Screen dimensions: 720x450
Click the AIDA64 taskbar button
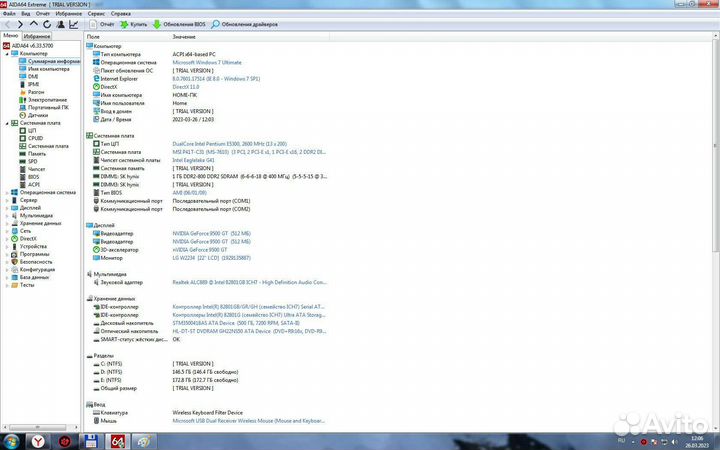pos(117,442)
